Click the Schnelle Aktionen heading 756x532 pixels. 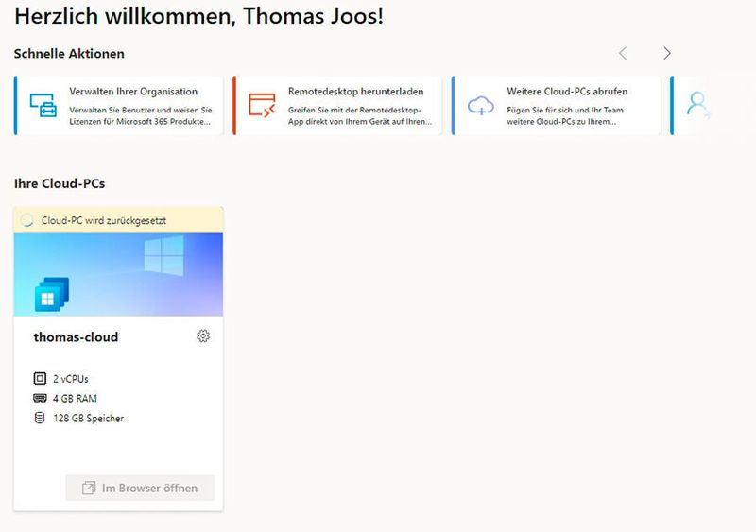pyautogui.click(x=69, y=54)
